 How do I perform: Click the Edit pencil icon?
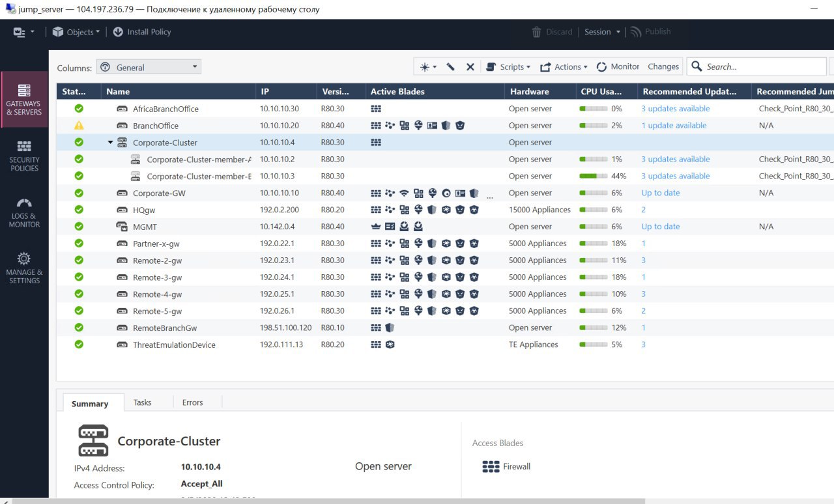[450, 66]
